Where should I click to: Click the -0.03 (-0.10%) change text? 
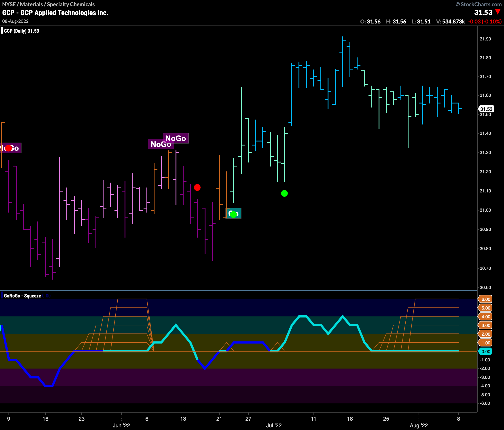click(x=485, y=22)
